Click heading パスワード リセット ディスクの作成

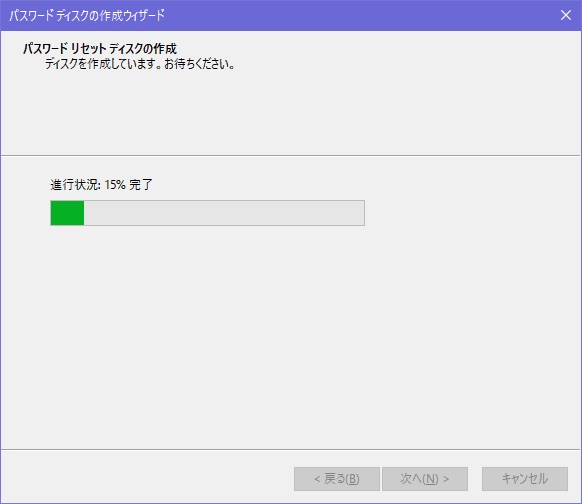pyautogui.click(x=99, y=49)
